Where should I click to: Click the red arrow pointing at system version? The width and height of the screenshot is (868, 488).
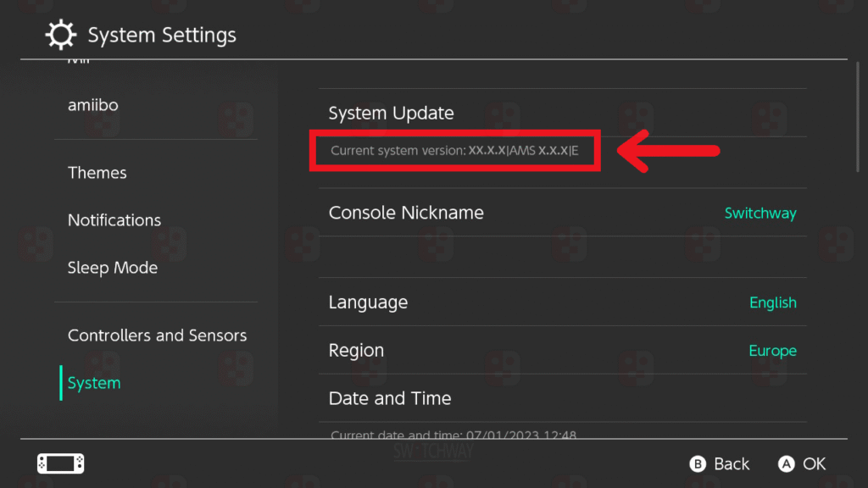tap(668, 151)
